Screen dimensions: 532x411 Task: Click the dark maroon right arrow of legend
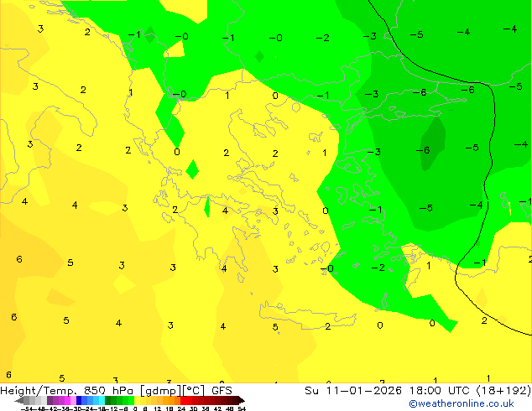(x=241, y=400)
